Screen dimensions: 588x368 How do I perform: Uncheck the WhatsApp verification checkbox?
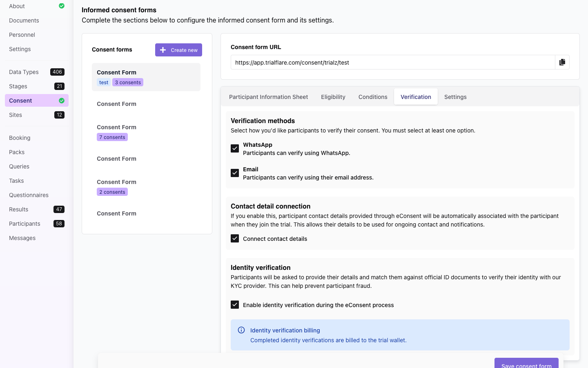pos(235,148)
